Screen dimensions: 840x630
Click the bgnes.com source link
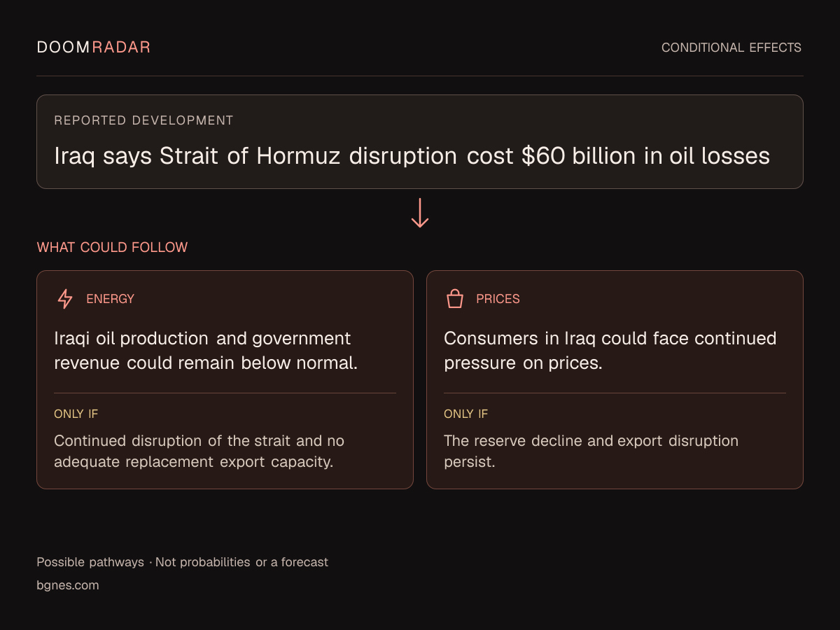coord(68,585)
